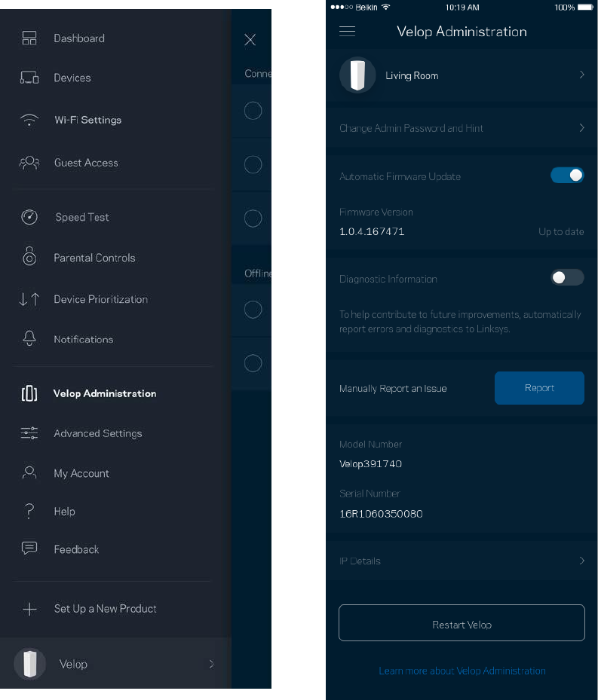Expand the Living Room row chevron
The image size is (598, 700).
click(581, 75)
